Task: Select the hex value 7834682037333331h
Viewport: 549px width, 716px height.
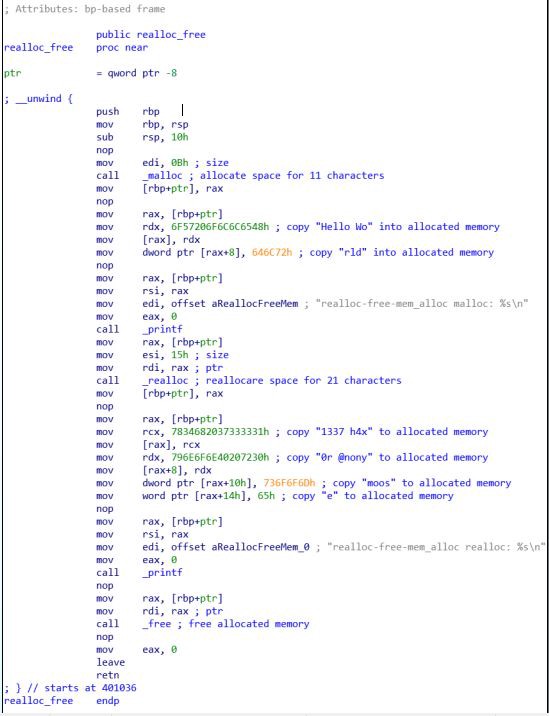Action: point(220,432)
